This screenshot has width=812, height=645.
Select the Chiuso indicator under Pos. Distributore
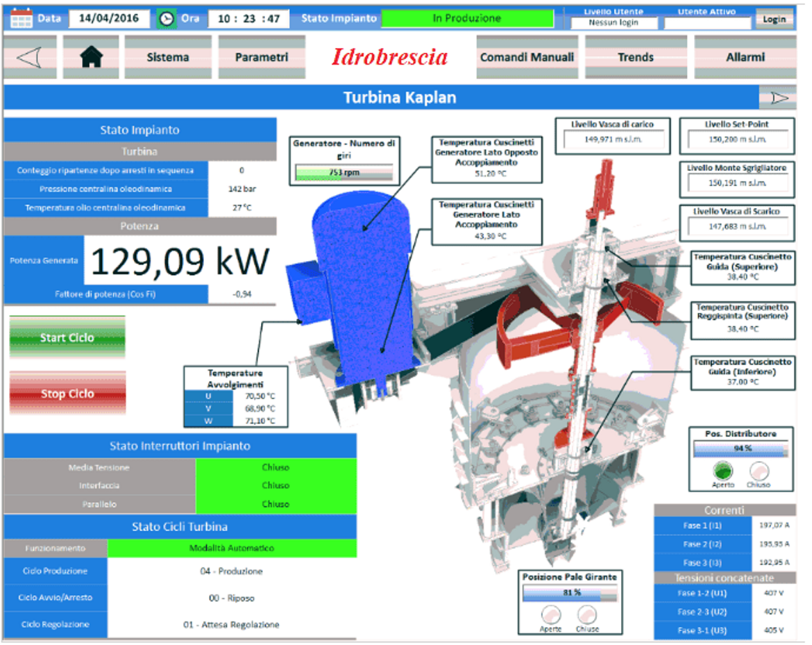[758, 471]
